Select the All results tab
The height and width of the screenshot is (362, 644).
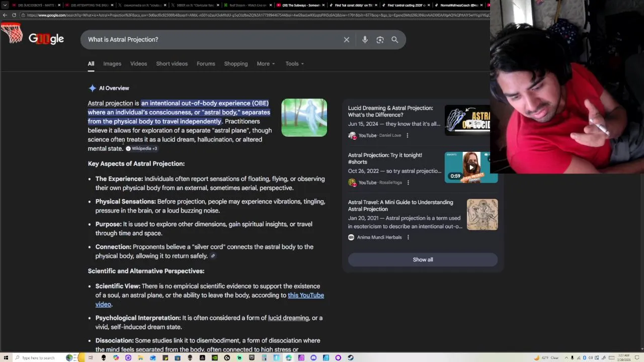click(x=91, y=64)
